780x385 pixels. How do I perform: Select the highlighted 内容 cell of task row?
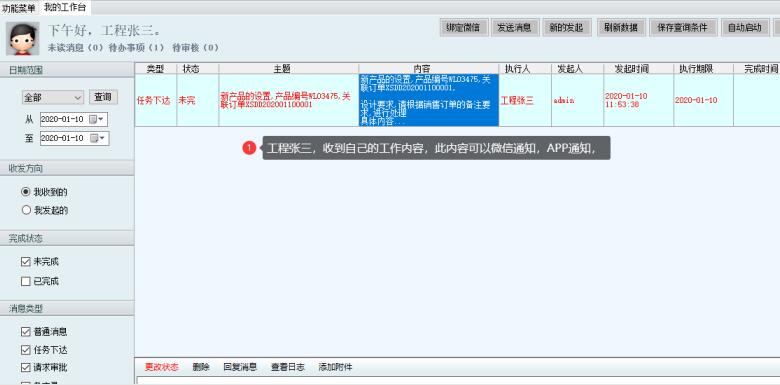click(428, 100)
